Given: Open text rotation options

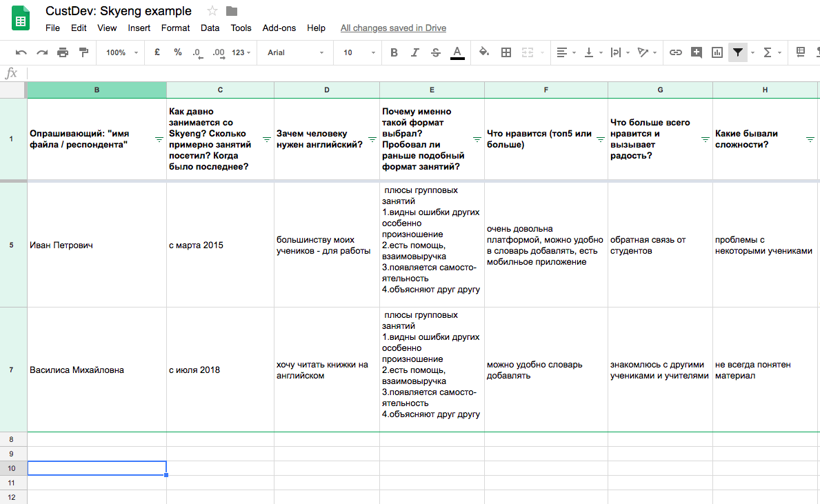Looking at the screenshot, I should coord(647,52).
